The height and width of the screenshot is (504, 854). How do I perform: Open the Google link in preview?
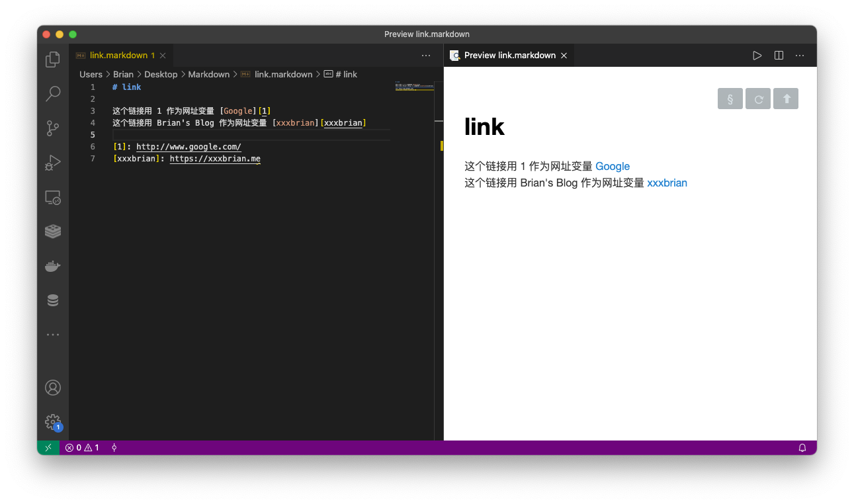[613, 167]
